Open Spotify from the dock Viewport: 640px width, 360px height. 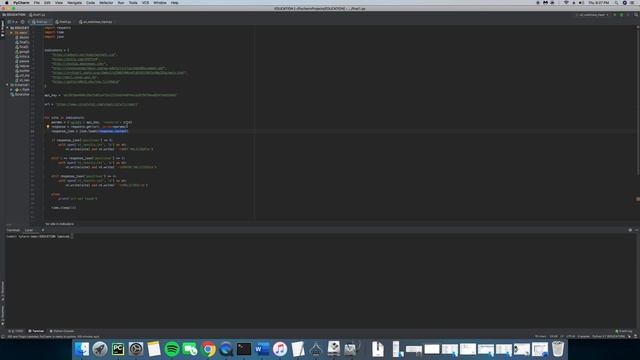coord(172,349)
